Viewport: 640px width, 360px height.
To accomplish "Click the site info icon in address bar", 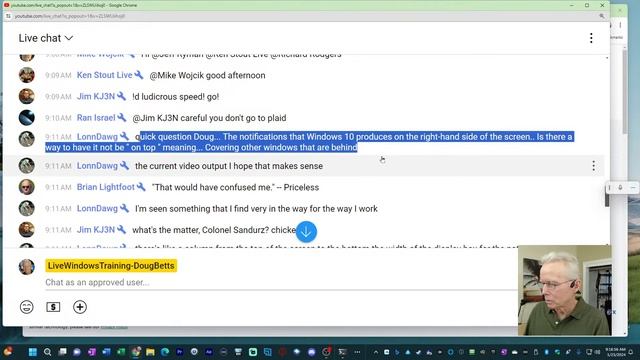I will coord(8,16).
